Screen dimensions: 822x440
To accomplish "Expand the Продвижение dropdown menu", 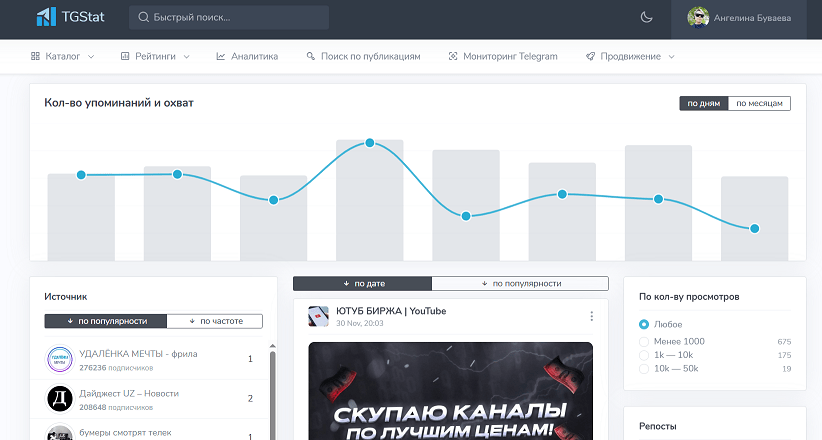I will 672,57.
